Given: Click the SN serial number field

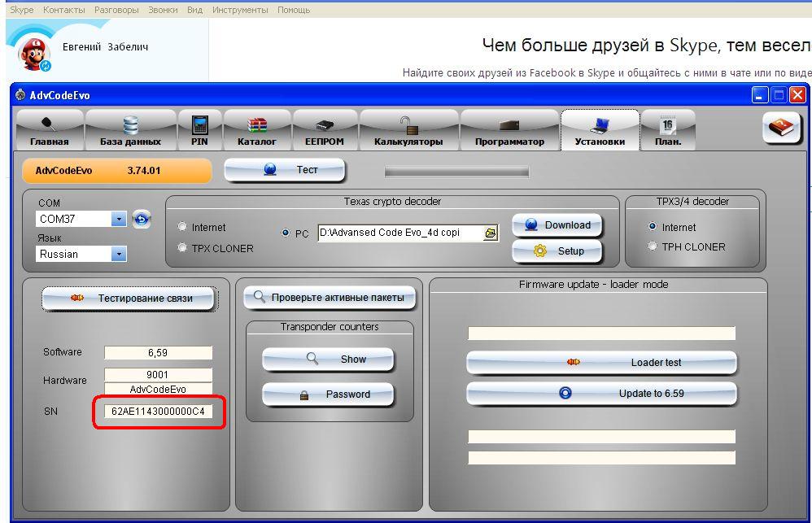Looking at the screenshot, I should click(158, 411).
